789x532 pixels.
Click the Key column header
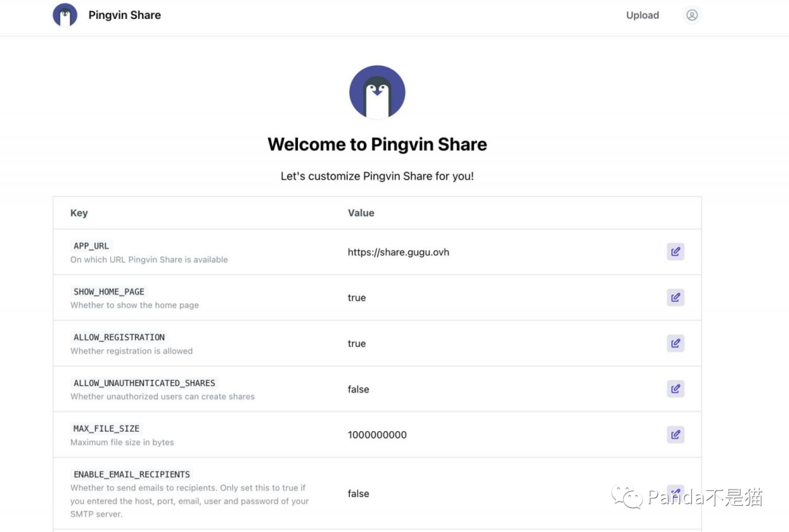[79, 213]
